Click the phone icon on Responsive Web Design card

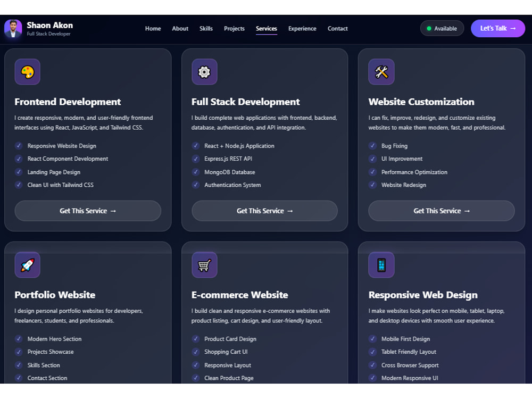pyautogui.click(x=381, y=265)
